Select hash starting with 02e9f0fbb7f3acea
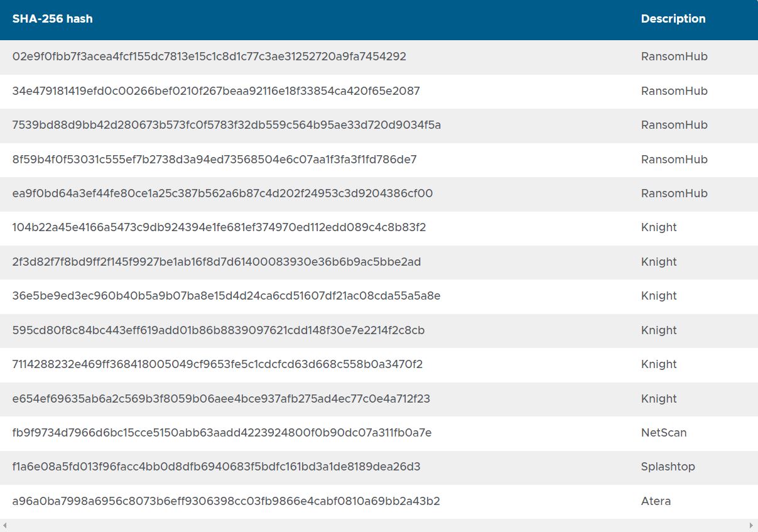 tap(209, 57)
